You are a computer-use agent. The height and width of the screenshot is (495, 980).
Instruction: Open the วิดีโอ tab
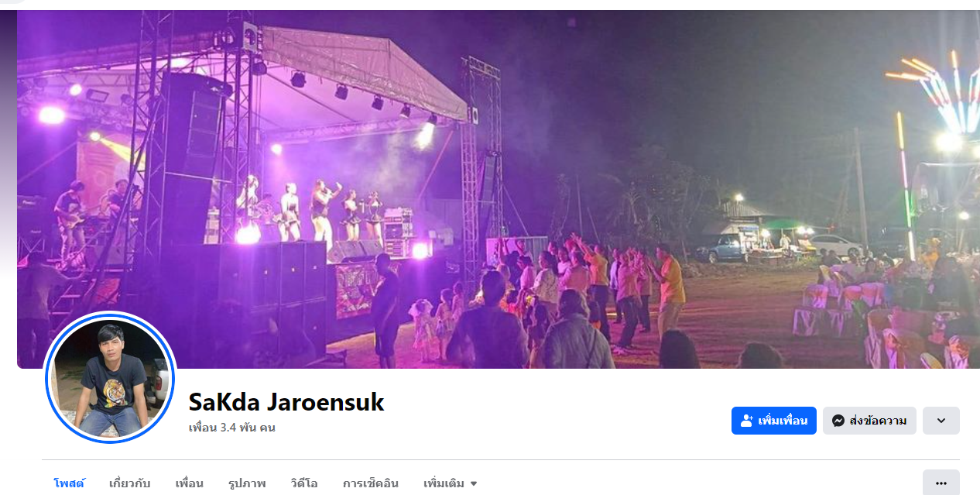[304, 483]
